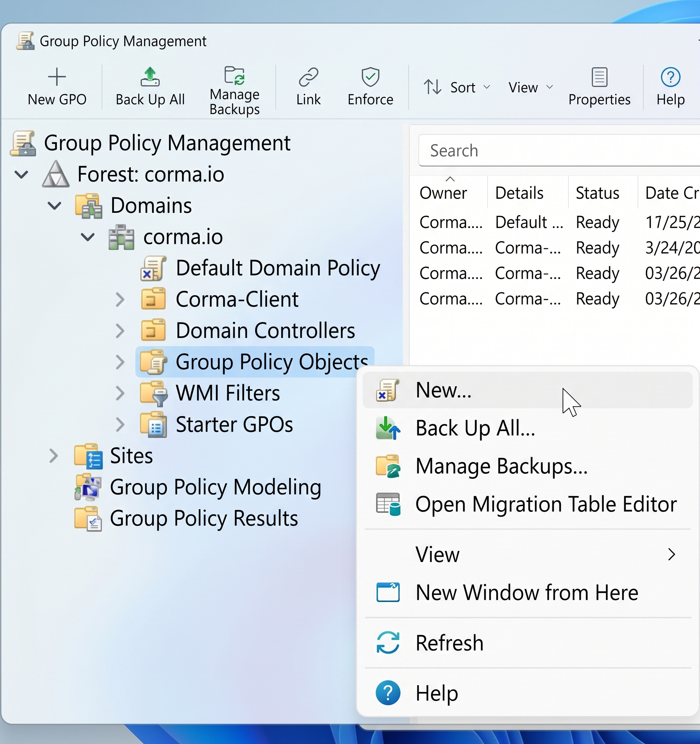Click the Forest corma.io triangle icon
The image size is (700, 744).
click(55, 174)
